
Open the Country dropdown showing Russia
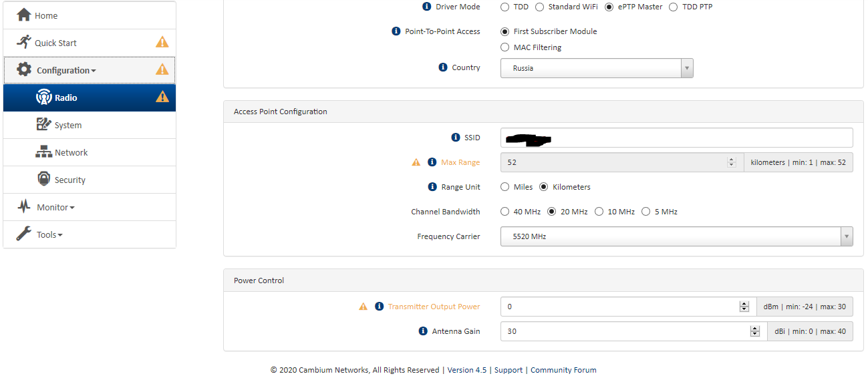[x=596, y=68]
